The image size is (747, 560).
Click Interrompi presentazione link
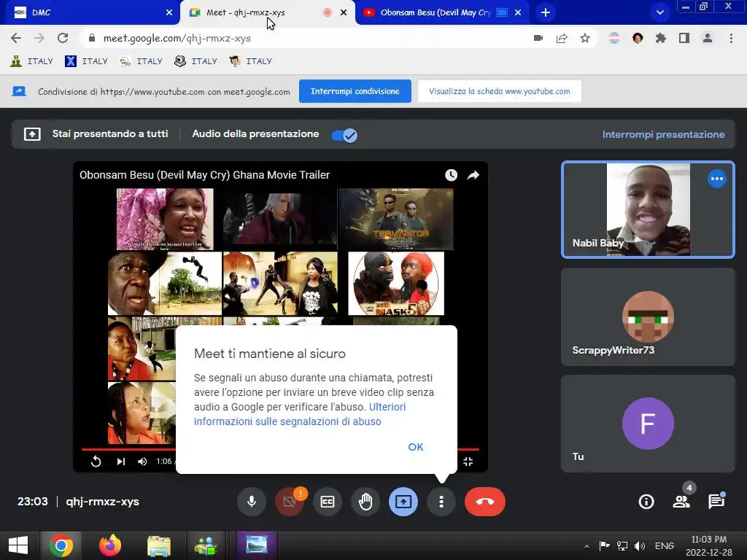coord(663,134)
